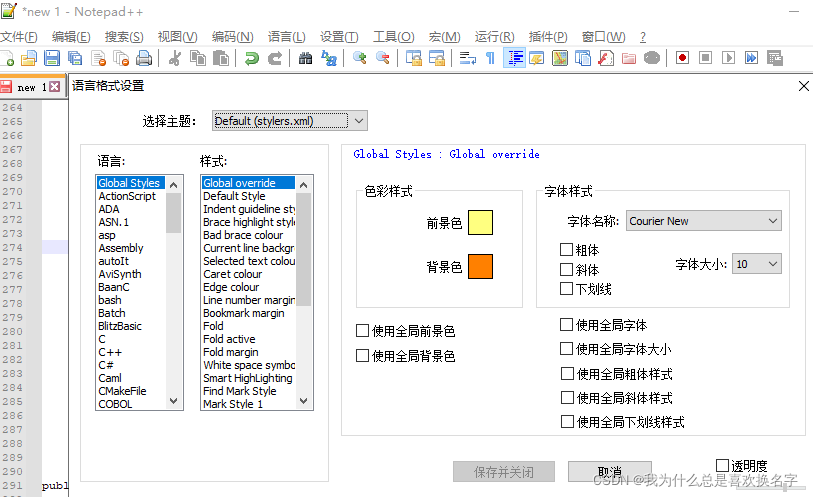Open the 文件(F) menu
Screen dimensions: 813x497
point(19,37)
